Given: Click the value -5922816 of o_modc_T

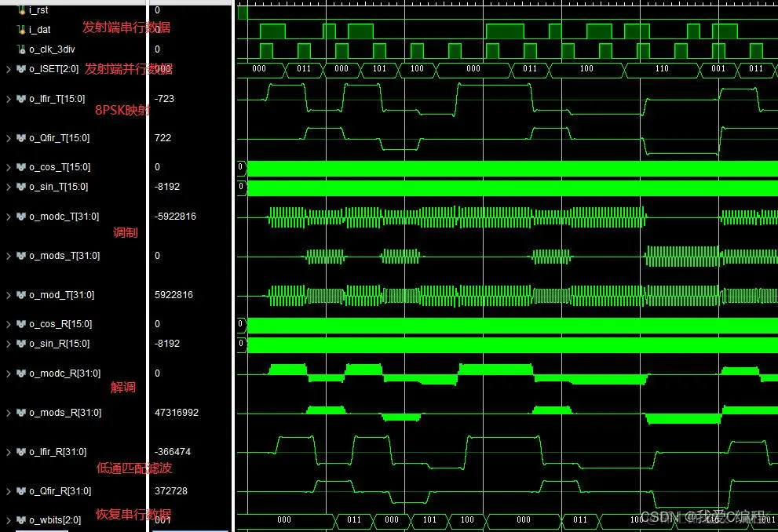Looking at the screenshot, I should [x=175, y=216].
